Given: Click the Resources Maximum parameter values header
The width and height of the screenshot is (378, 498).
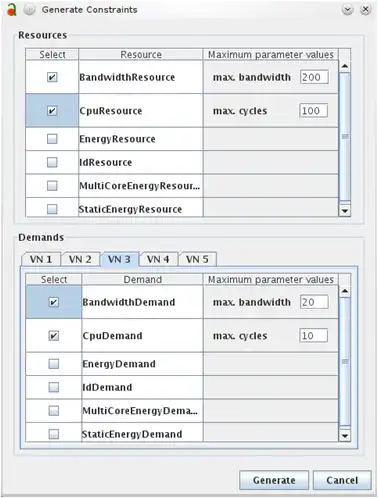Looking at the screenshot, I should click(271, 54).
